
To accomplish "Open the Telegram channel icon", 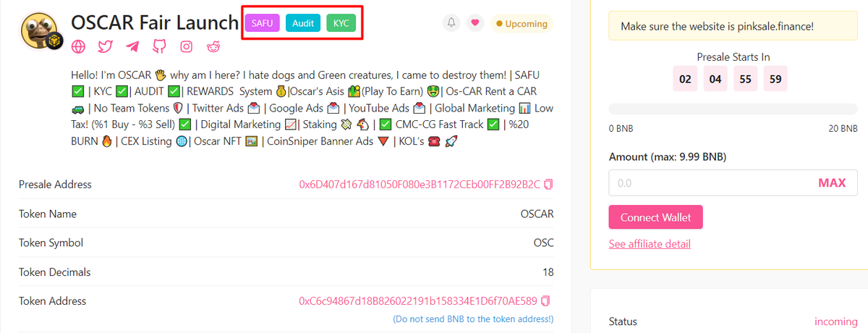I will [132, 47].
